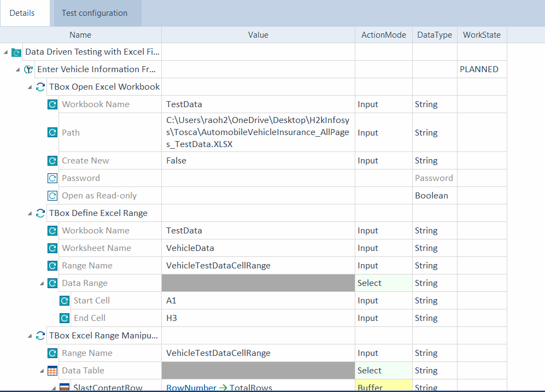Click the Worksheet Name value VehicleData
This screenshot has height=392, width=545.
click(190, 248)
